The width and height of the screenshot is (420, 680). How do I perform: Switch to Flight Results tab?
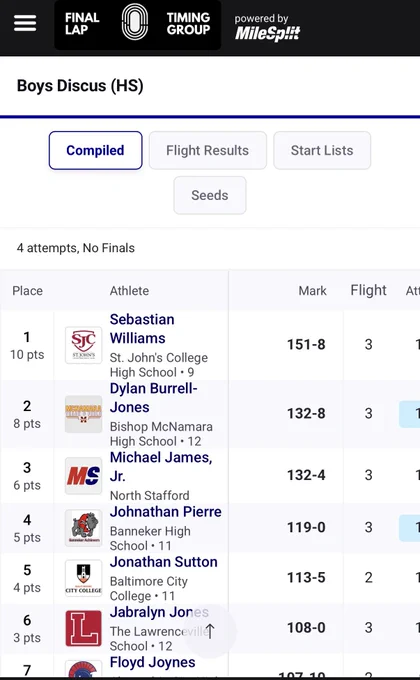[x=207, y=150]
